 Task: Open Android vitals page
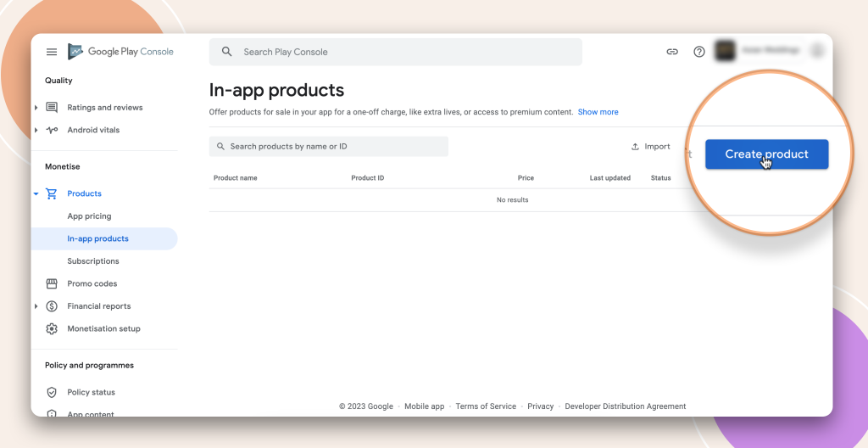point(93,131)
